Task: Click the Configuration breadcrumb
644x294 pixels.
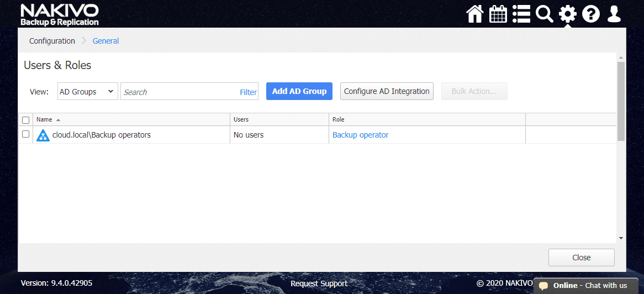Action: 52,41
